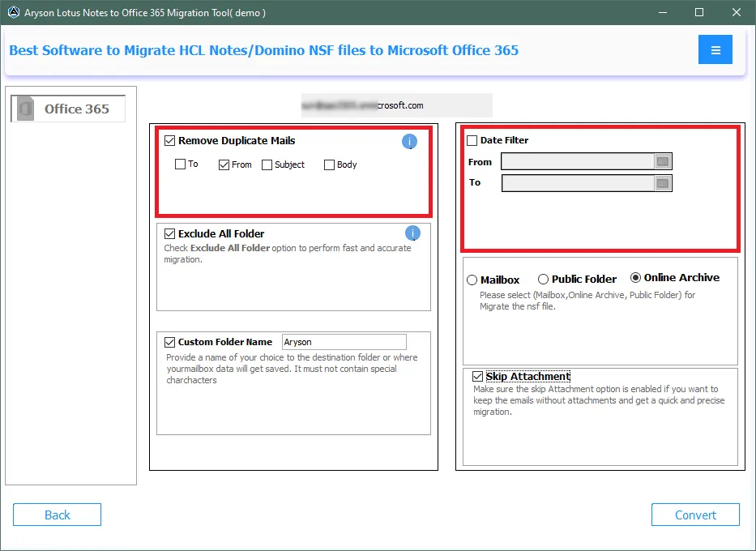The image size is (756, 551).
Task: Select the Public Folder radio option
Action: point(544,279)
